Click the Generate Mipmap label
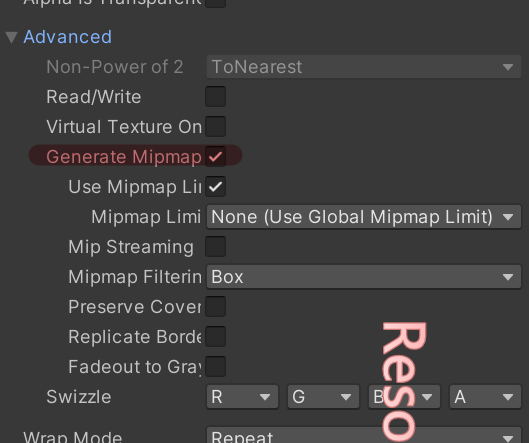This screenshot has width=529, height=443. pyautogui.click(x=124, y=157)
